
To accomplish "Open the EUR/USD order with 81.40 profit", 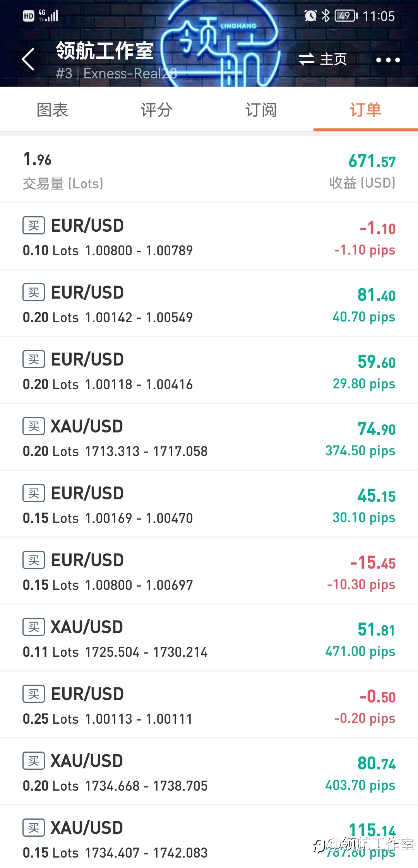I will point(209,304).
